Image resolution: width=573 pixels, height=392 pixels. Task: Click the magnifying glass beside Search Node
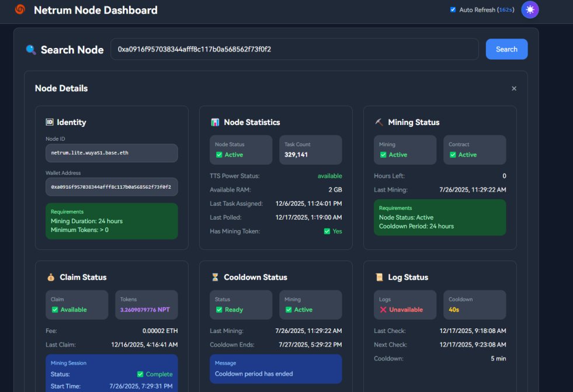[32, 49]
